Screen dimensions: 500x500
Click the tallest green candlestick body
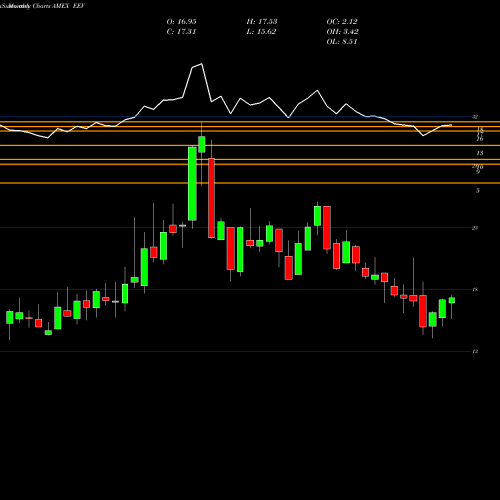tap(192, 184)
